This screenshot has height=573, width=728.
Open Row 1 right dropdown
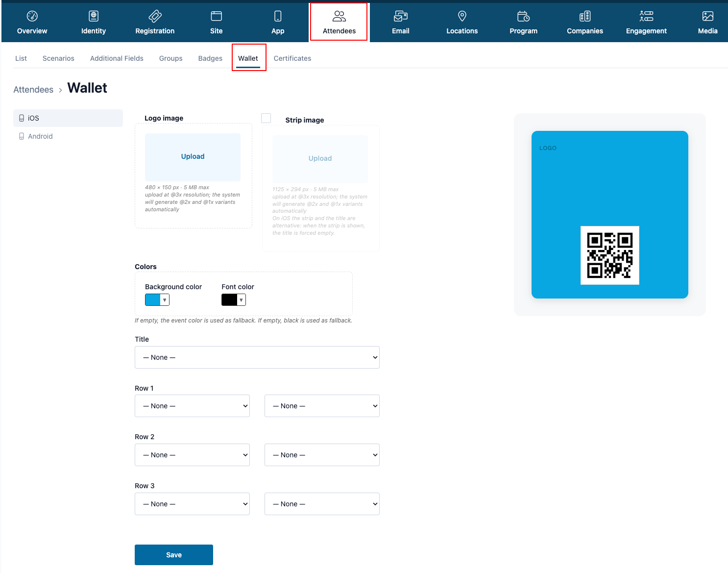tap(322, 406)
